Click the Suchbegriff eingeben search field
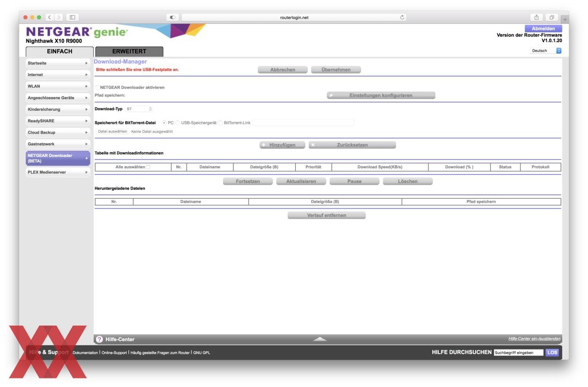Viewport: 588px width, 387px height. pos(518,353)
